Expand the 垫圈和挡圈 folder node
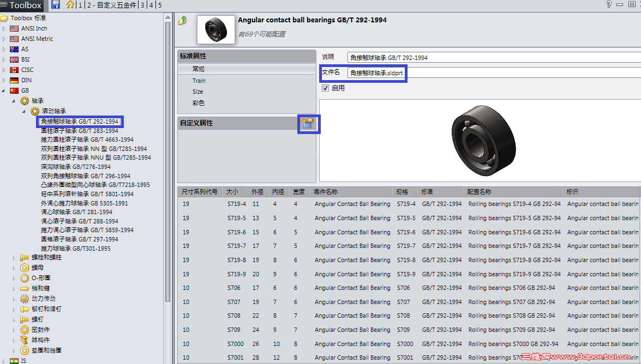Viewport: 641px width, 364px height. point(14,350)
